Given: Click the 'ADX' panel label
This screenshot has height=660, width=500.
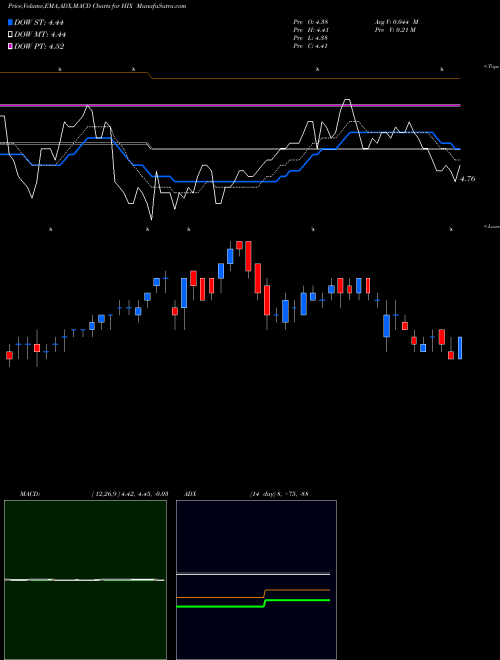Looking at the screenshot, I should pos(191,494).
